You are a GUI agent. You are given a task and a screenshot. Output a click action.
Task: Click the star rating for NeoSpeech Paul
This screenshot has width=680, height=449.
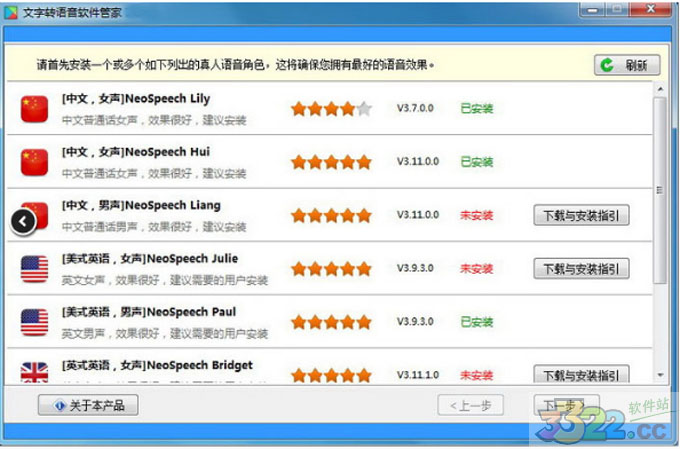pyautogui.click(x=331, y=322)
